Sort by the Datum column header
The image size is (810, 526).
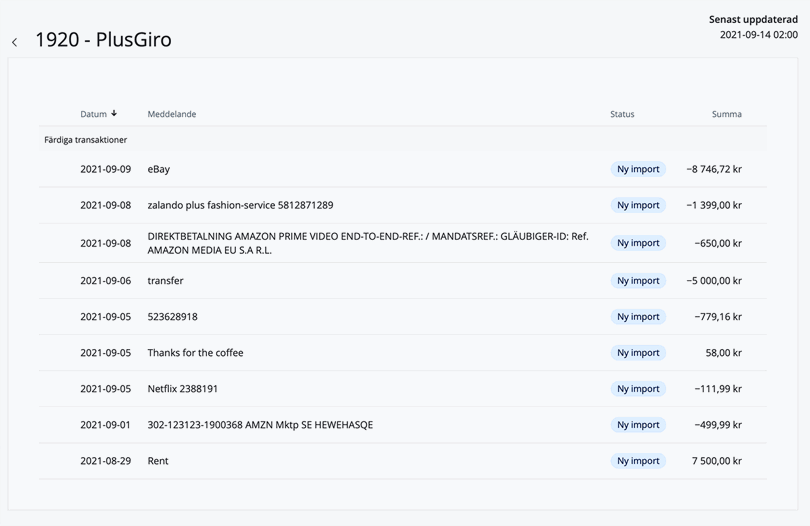pyautogui.click(x=93, y=114)
